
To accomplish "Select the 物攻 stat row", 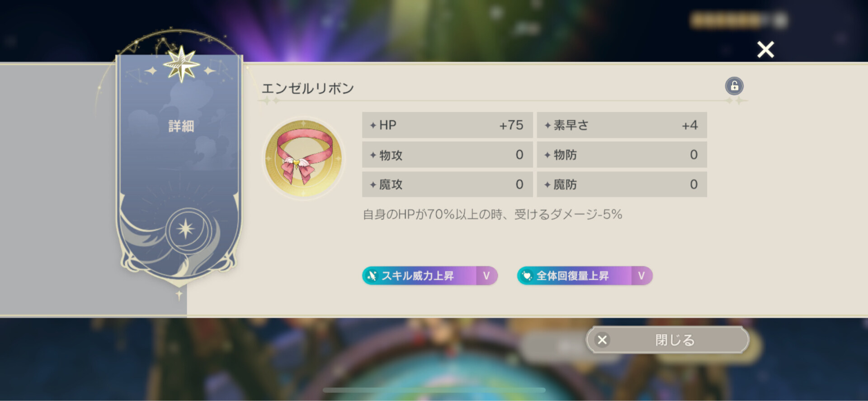I will coord(447,155).
